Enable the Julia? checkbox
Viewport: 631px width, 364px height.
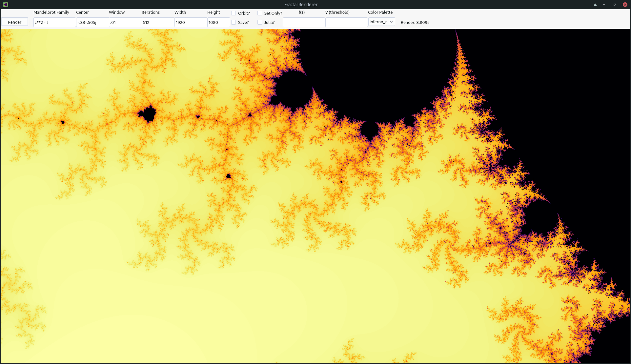[x=260, y=22]
